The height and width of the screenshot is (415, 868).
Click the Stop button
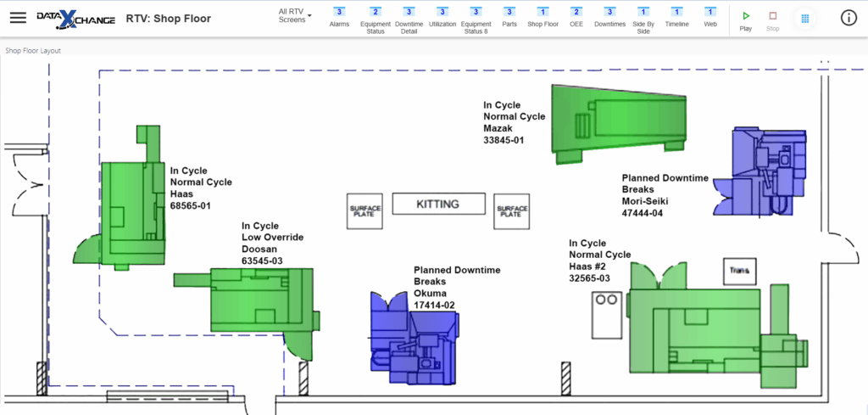773,21
